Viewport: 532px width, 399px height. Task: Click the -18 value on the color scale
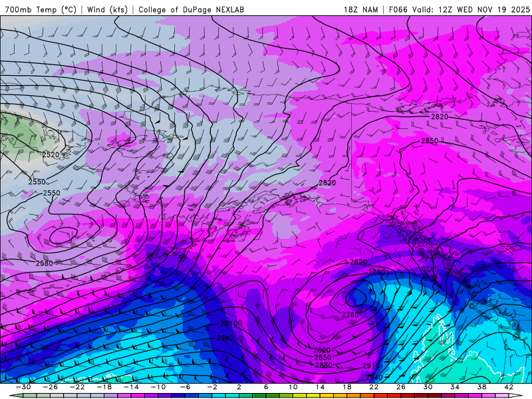104,387
